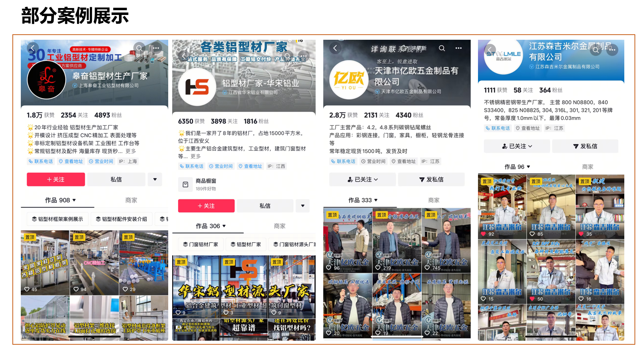Click 联系电话 on 华宋铝业 profile
The height and width of the screenshot is (352, 644).
pos(192,166)
